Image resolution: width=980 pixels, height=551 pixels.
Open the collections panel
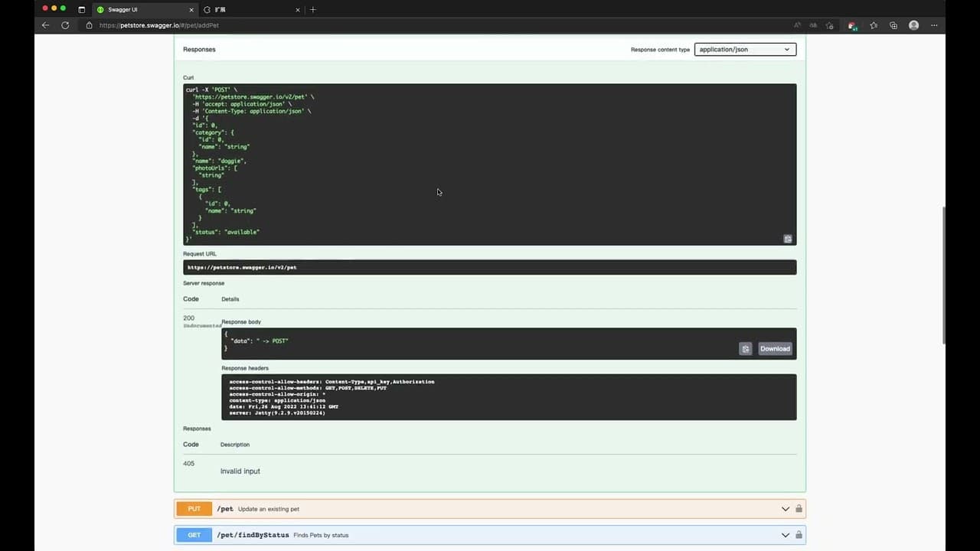pos(893,25)
